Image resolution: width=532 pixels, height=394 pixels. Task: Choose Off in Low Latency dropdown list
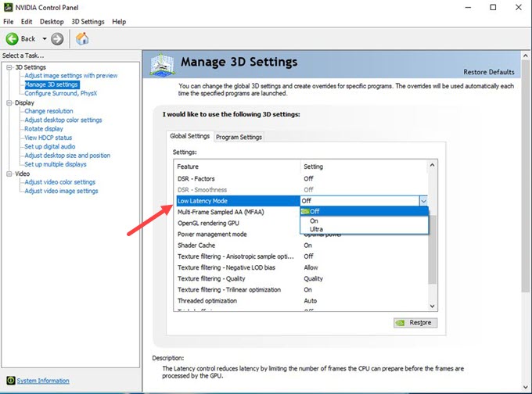coord(364,212)
